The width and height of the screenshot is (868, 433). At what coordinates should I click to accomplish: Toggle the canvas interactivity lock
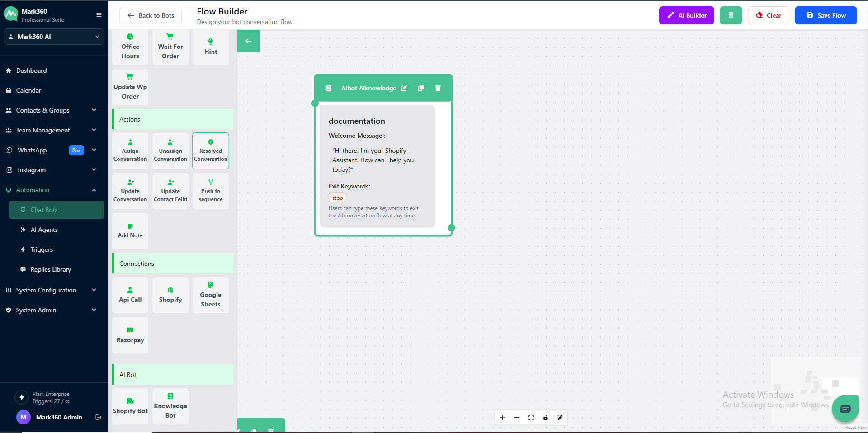tap(546, 418)
